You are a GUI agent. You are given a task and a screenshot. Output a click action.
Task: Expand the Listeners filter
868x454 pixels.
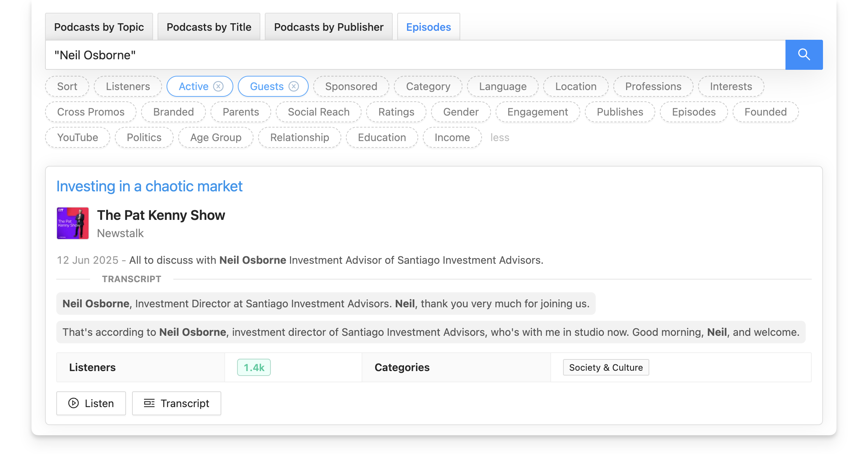pyautogui.click(x=127, y=86)
